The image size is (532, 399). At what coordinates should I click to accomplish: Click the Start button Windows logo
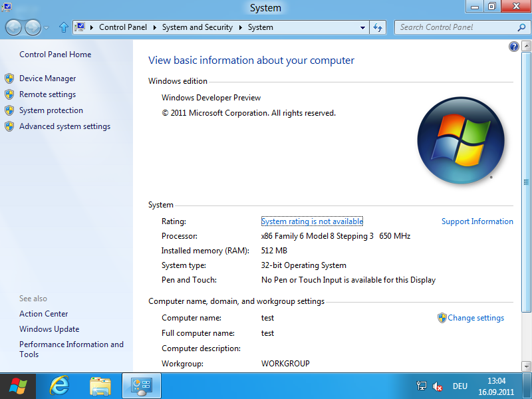tap(18, 386)
